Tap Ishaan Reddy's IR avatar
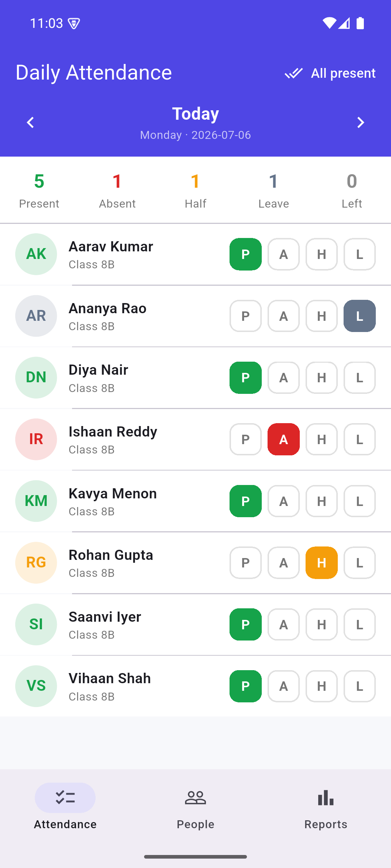 36,439
